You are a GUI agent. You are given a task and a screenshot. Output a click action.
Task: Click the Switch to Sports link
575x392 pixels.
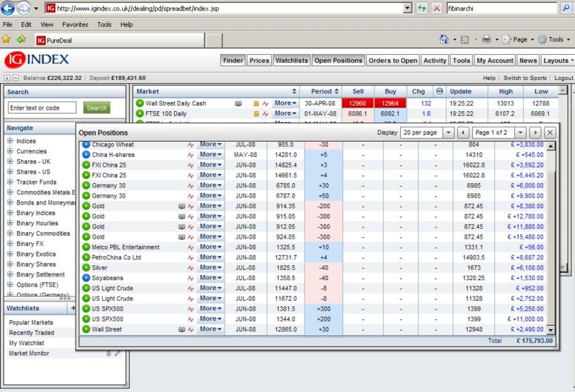(x=525, y=78)
